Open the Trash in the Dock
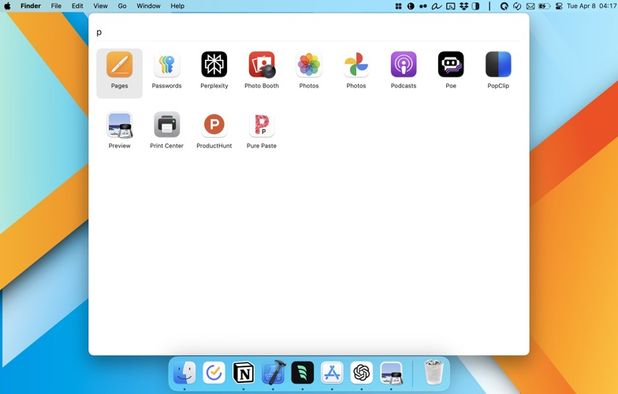The image size is (618, 394). coord(434,372)
